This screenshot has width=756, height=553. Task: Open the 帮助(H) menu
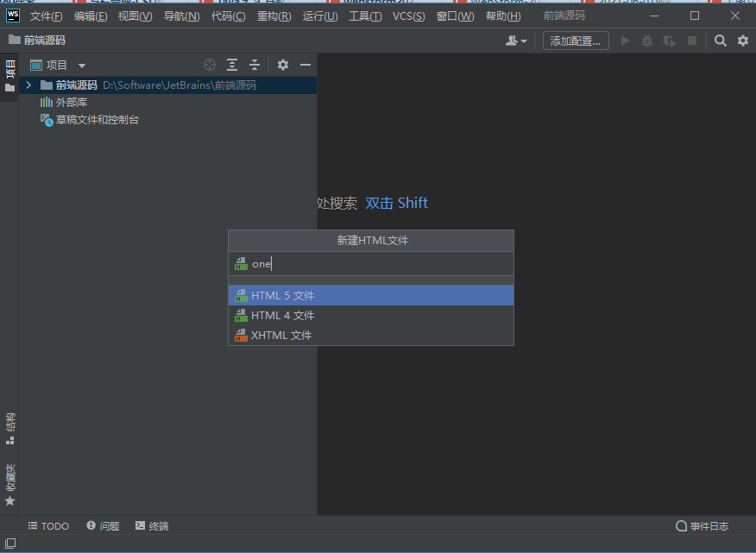pyautogui.click(x=503, y=16)
